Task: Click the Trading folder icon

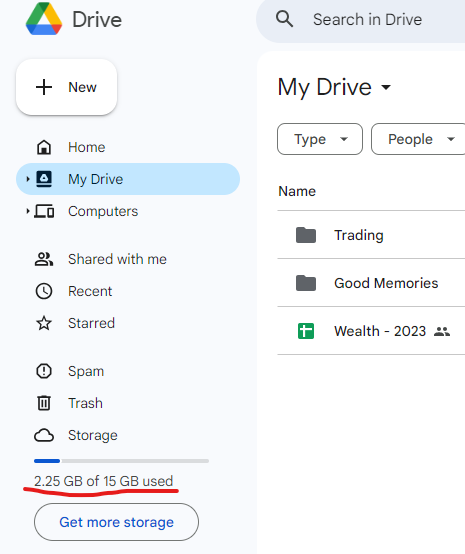Action: [x=306, y=235]
